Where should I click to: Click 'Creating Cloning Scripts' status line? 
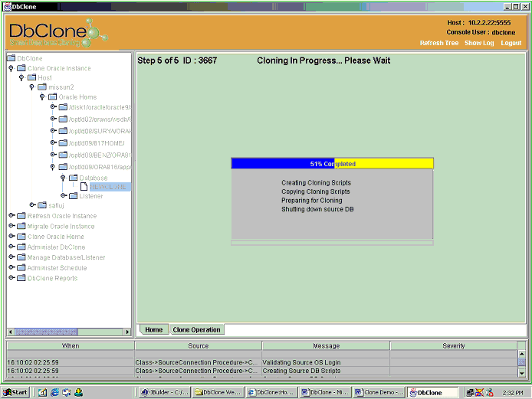(317, 183)
